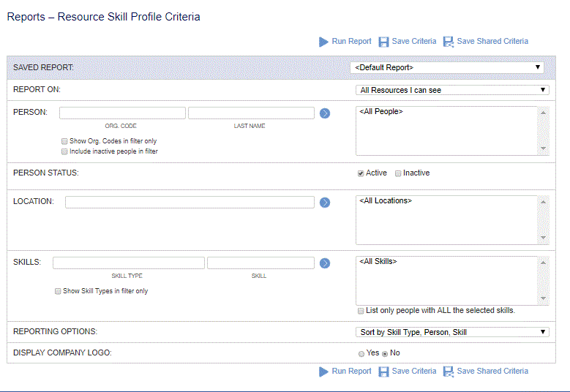This screenshot has height=392, width=570.
Task: Click the top Run Report link
Action: click(351, 42)
